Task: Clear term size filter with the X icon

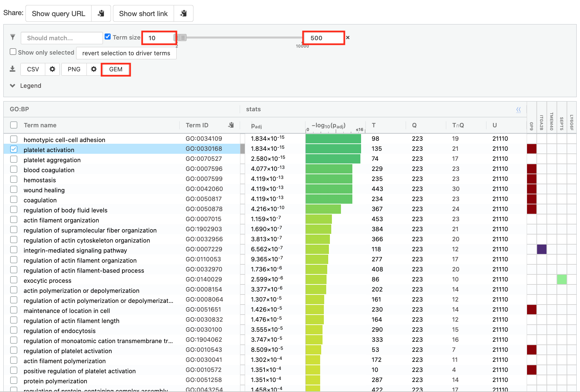Action: (348, 38)
